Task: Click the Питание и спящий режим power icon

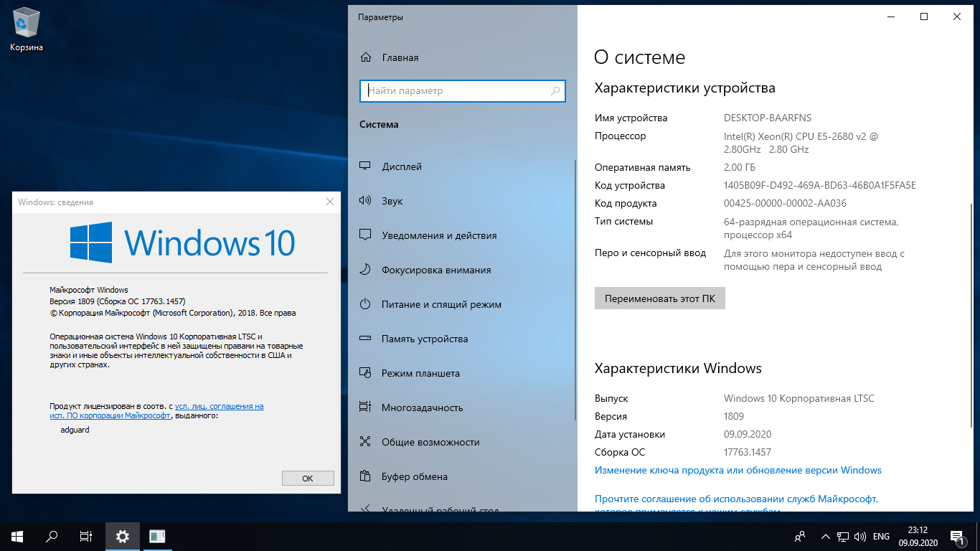Action: tap(365, 304)
